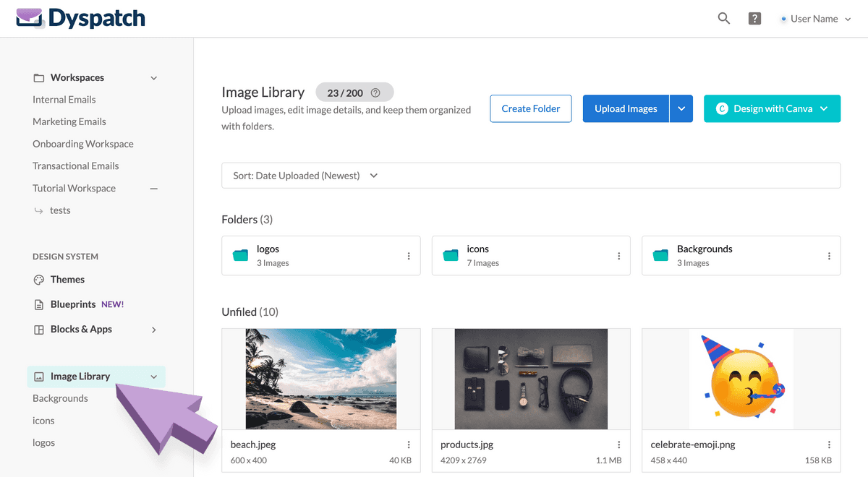Open Marketing Emails workspace
The height and width of the screenshot is (477, 868).
pos(69,121)
